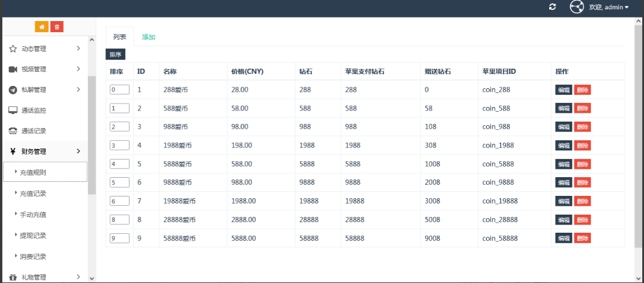Image resolution: width=644 pixels, height=283 pixels.
Task: Click the monitor icon for 通话监控
Action: [x=13, y=111]
